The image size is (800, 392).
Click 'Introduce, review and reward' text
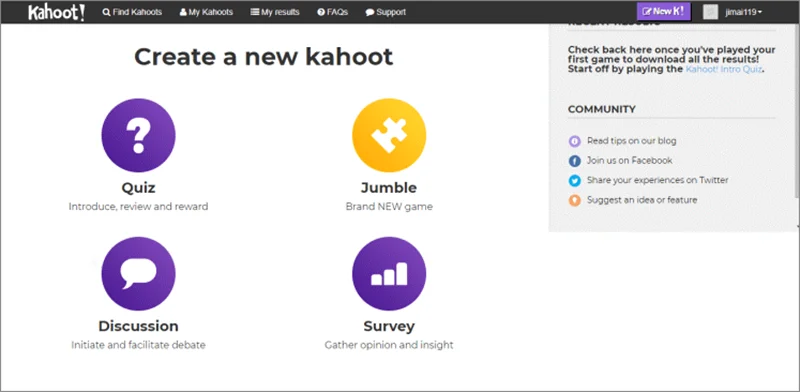coord(138,207)
